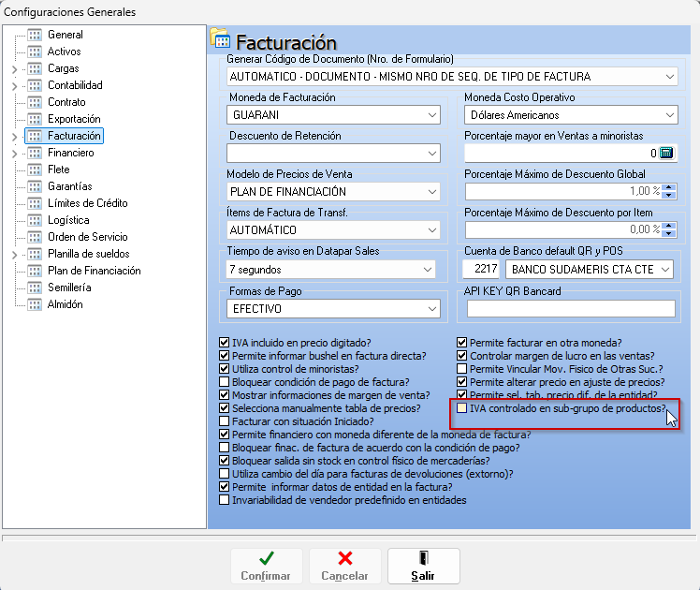
Task: Open BANCO SUDAMERIS CTA CTE dropdown
Action: [x=665, y=270]
